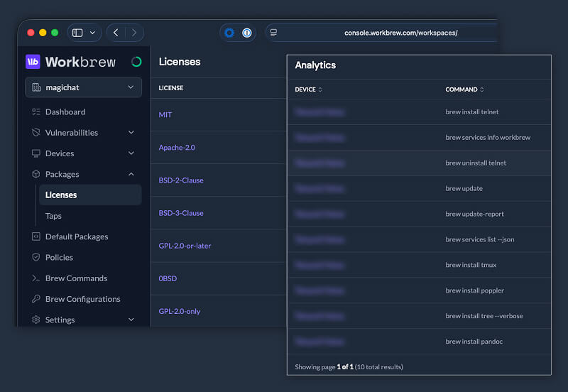
Task: Click the blue gear extension icon
Action: point(229,33)
